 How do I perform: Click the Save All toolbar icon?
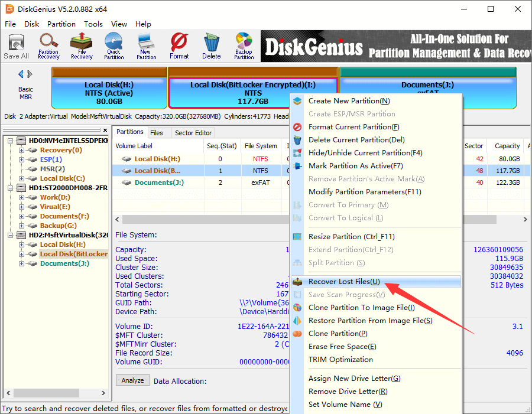point(16,47)
